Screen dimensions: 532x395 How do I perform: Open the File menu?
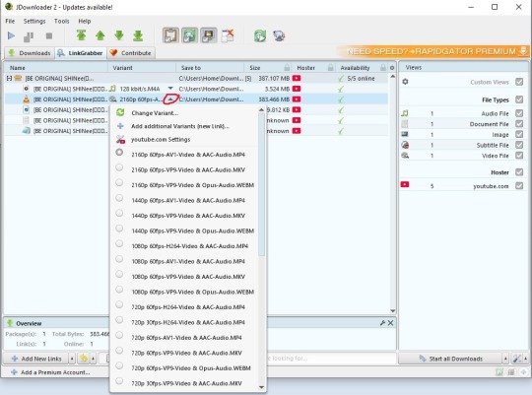tap(10, 21)
